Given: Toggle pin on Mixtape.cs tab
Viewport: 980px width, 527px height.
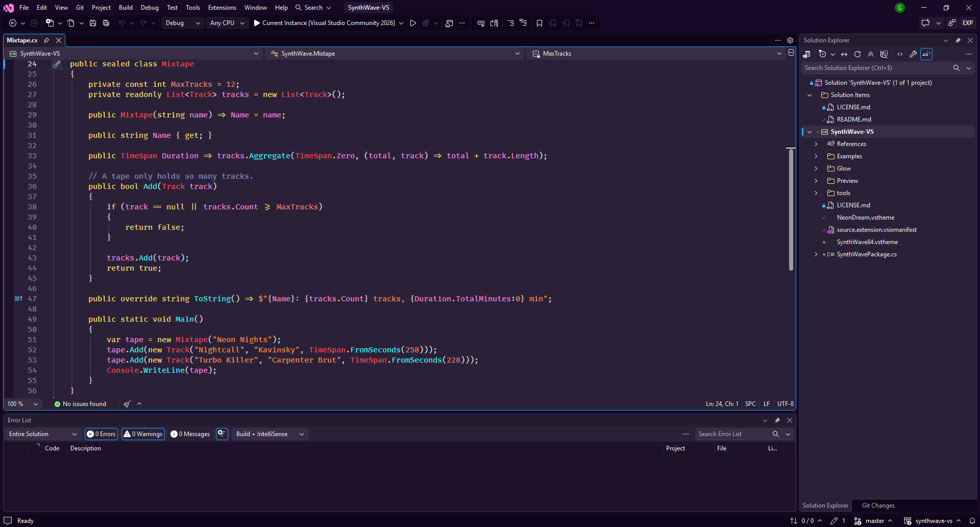Looking at the screenshot, I should (46, 40).
